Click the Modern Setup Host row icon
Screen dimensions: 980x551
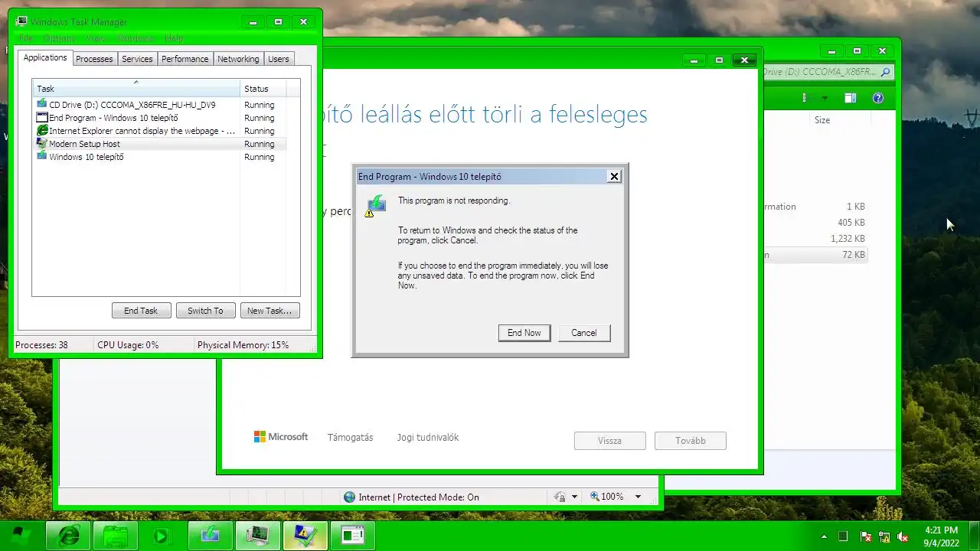click(x=42, y=144)
